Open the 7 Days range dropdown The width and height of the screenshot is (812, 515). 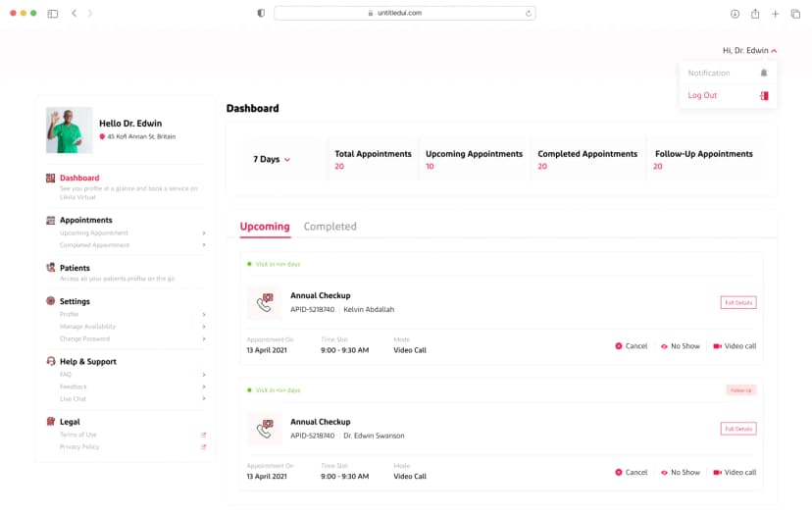coord(272,159)
